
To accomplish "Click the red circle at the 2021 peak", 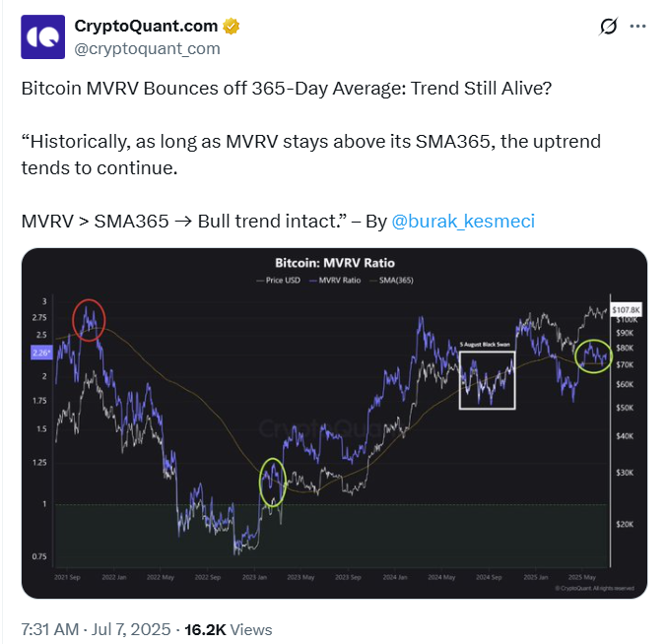I will pos(89,320).
